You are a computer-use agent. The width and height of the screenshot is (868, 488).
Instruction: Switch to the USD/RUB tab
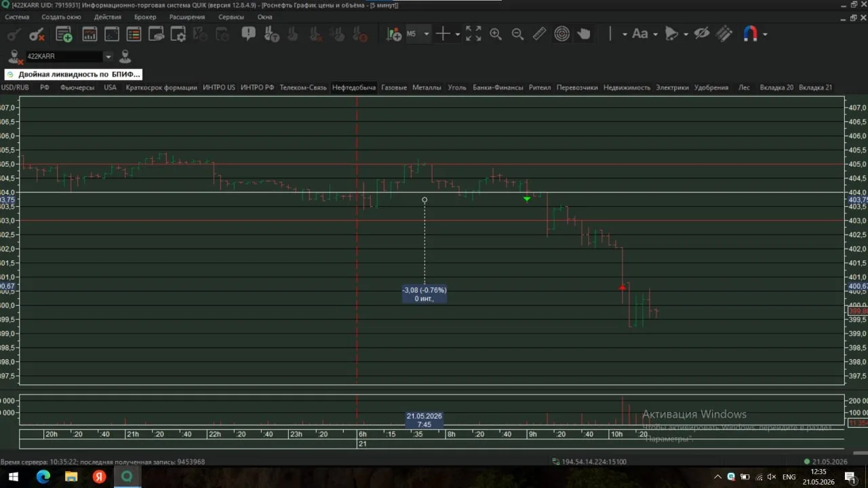[x=15, y=87]
